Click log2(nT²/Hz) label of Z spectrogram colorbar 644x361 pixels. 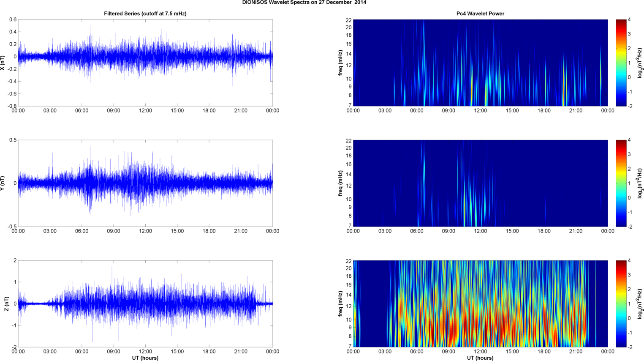pos(640,304)
